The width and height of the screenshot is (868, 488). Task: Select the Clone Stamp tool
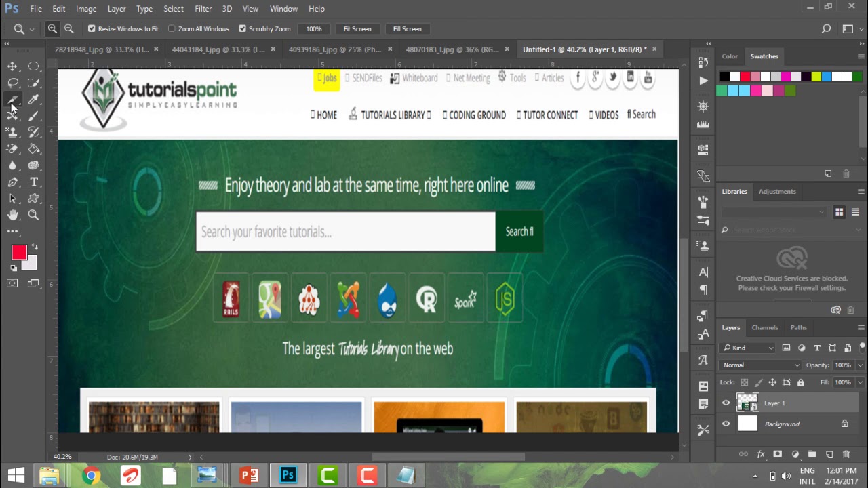[x=12, y=132]
